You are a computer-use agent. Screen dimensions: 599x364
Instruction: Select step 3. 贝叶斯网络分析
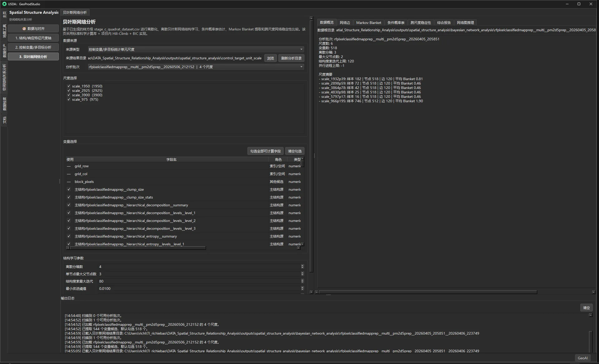(x=33, y=57)
